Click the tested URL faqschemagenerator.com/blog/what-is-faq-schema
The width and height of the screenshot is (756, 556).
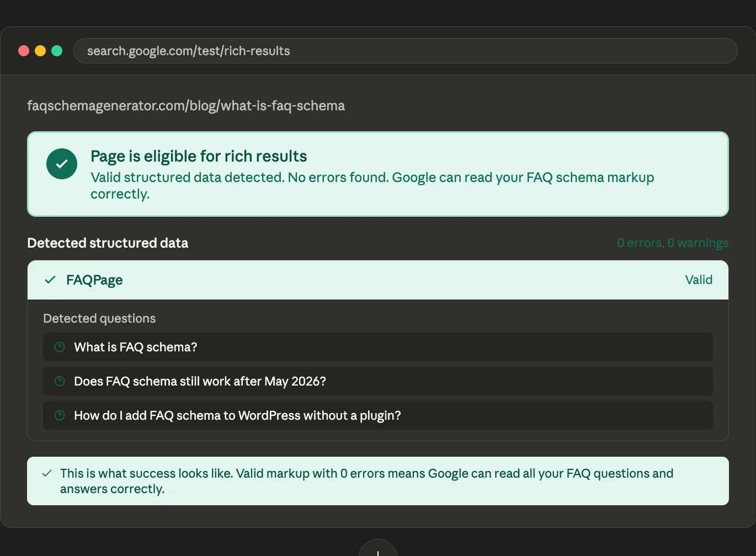[186, 106]
